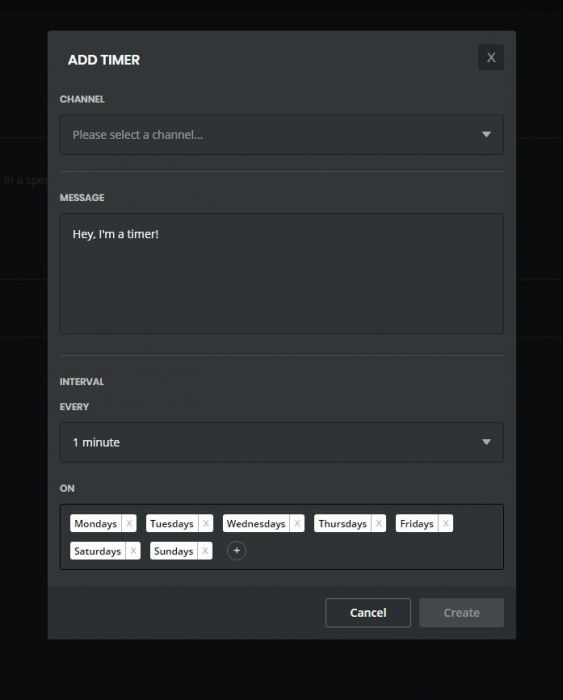Select the Fridays tag label

[417, 523]
